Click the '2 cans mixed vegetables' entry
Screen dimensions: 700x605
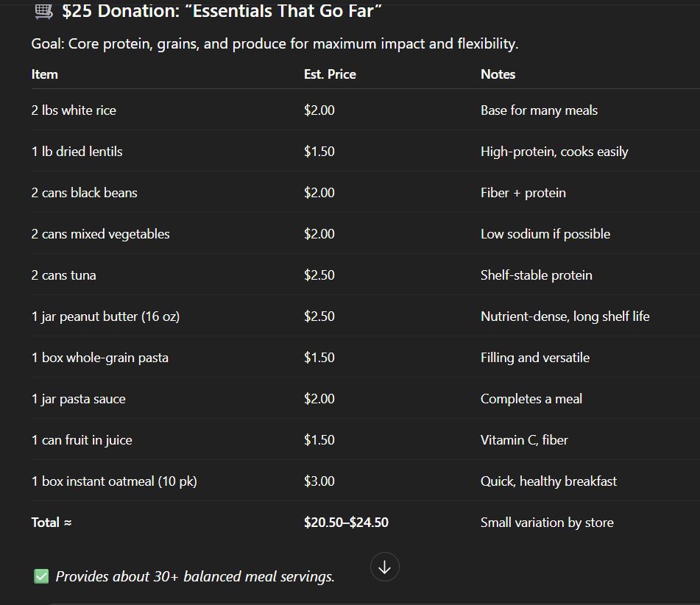click(x=100, y=233)
